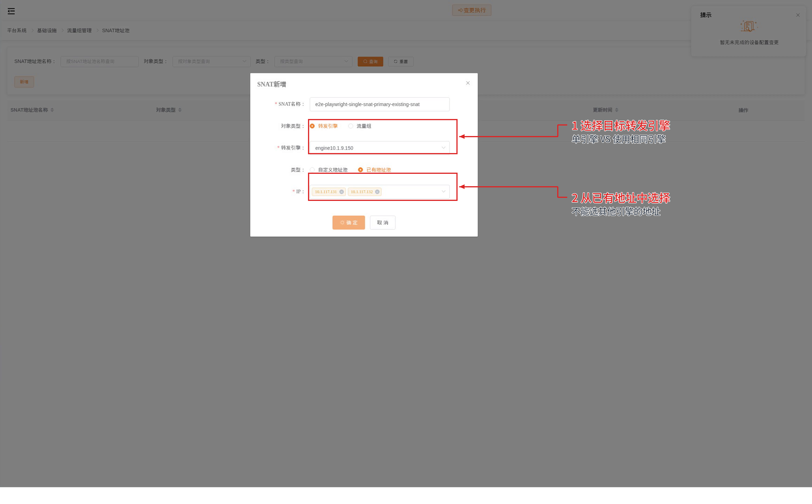Sort by 对象类型 column arrows
Image resolution: width=812 pixels, height=504 pixels.
click(180, 110)
